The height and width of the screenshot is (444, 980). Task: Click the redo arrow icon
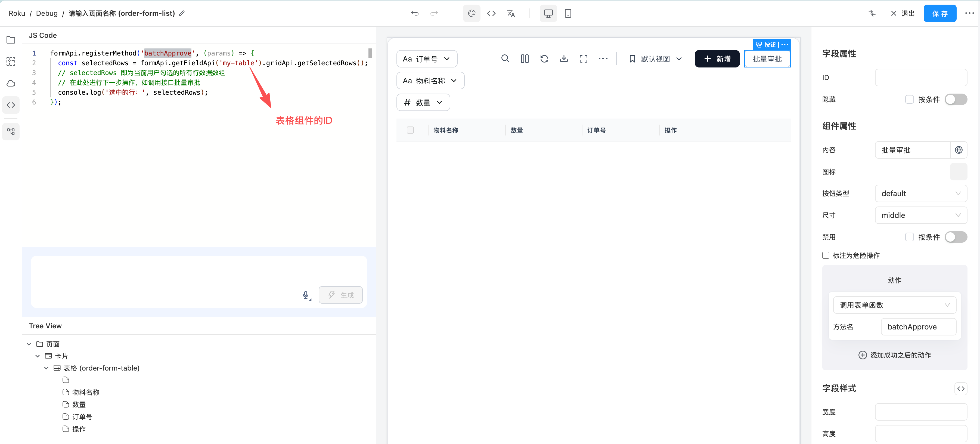[x=434, y=13]
